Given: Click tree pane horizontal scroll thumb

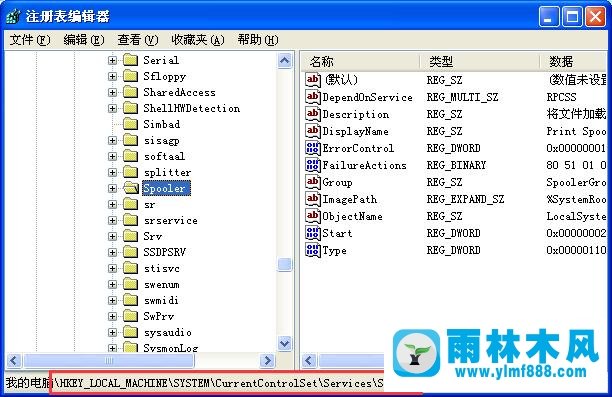Looking at the screenshot, I should pyautogui.click(x=109, y=360).
